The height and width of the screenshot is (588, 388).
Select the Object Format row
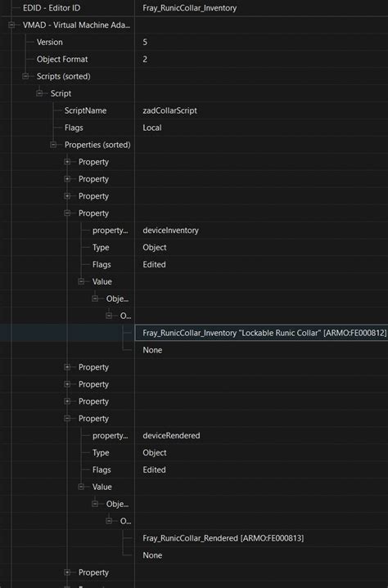pyautogui.click(x=194, y=59)
